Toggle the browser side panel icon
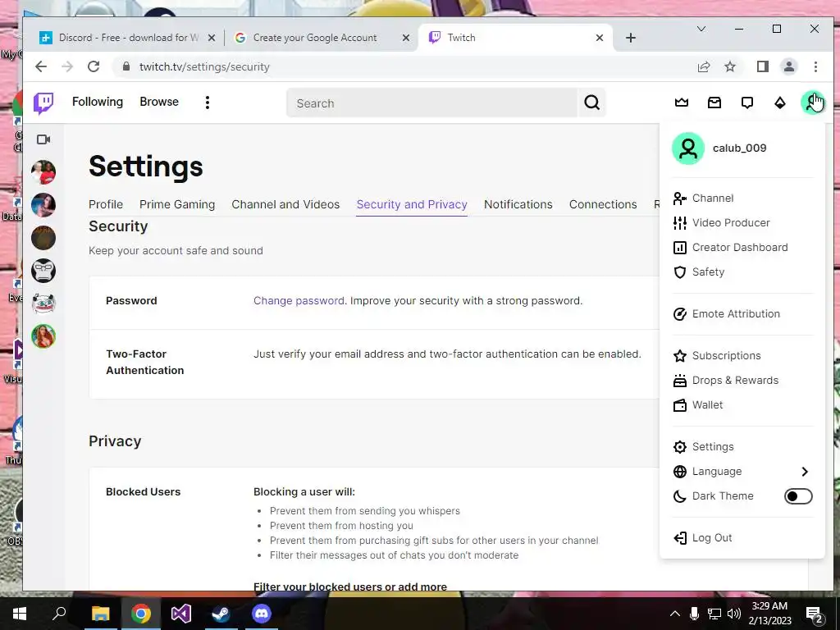Image resolution: width=840 pixels, height=630 pixels. pyautogui.click(x=762, y=66)
